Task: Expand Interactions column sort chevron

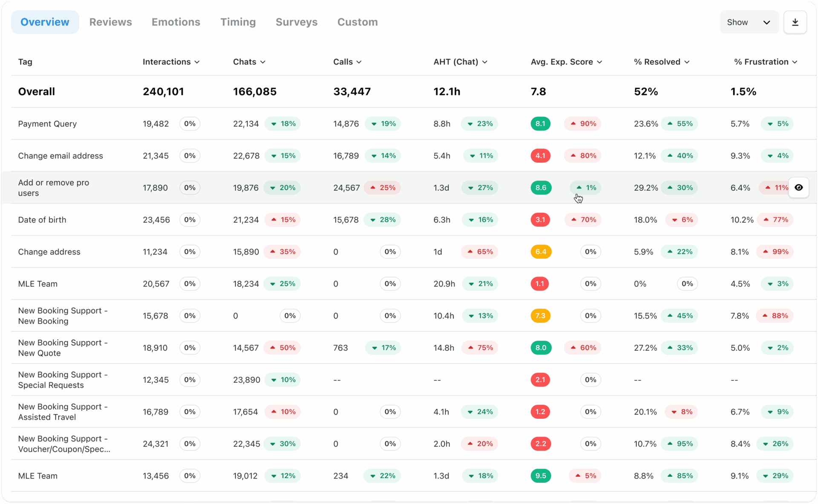Action: 197,62
